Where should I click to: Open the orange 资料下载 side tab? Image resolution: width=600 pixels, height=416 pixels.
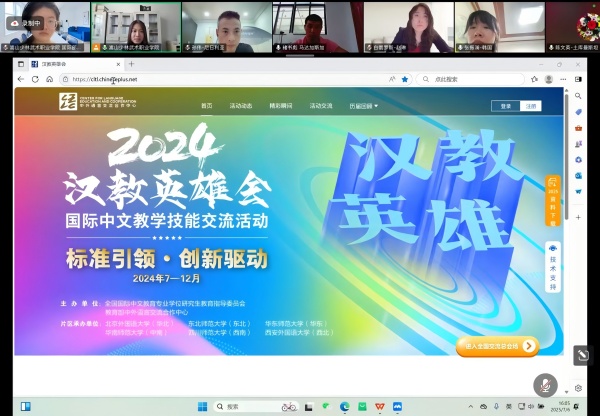(x=553, y=201)
